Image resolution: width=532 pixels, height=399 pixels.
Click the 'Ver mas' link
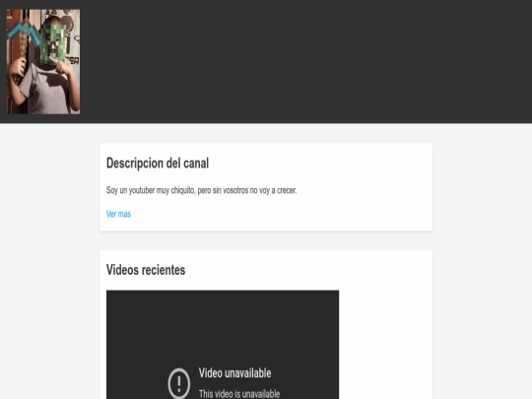point(118,214)
